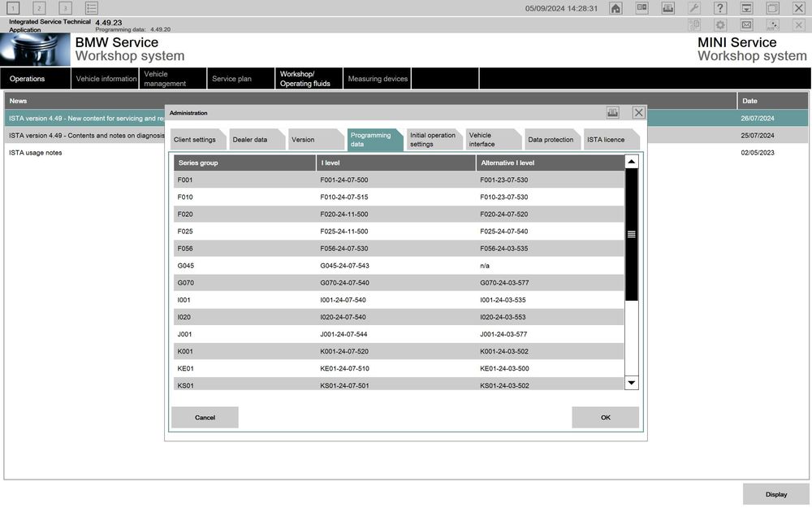Click I level G070-24-07-540
Image resolution: width=812 pixels, height=508 pixels.
pyautogui.click(x=344, y=283)
